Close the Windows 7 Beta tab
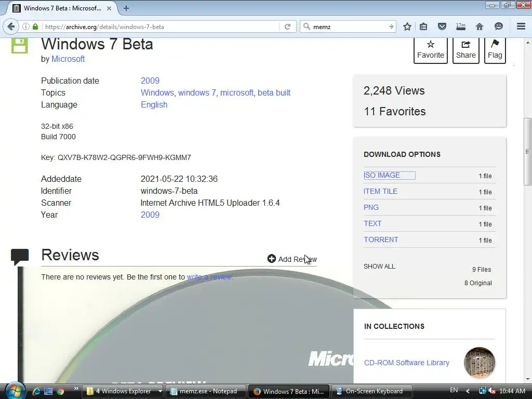 [x=109, y=8]
